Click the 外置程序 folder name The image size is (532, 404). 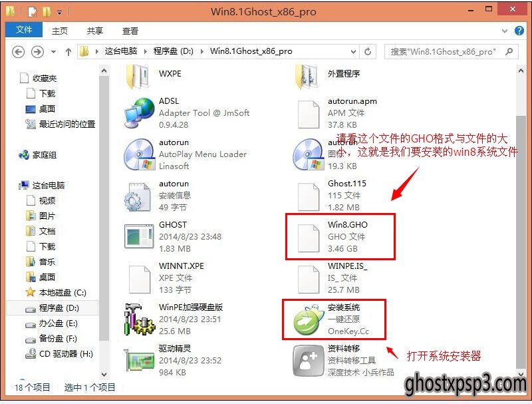344,74
